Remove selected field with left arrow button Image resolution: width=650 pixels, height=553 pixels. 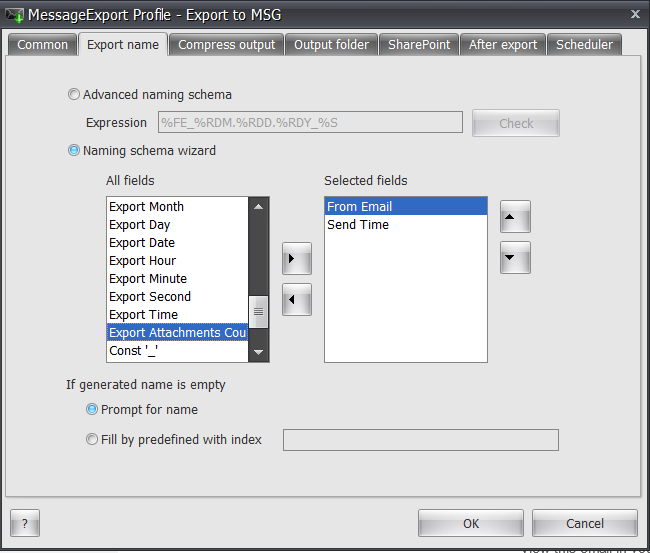297,300
